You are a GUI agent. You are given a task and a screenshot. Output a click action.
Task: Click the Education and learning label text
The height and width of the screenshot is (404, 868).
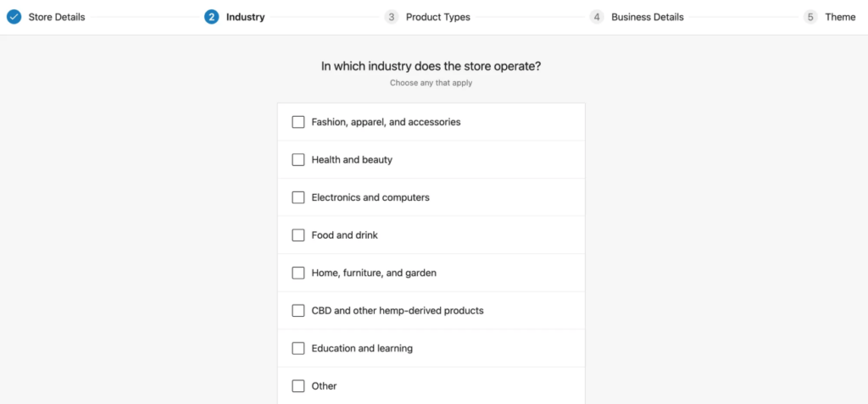[x=362, y=348]
